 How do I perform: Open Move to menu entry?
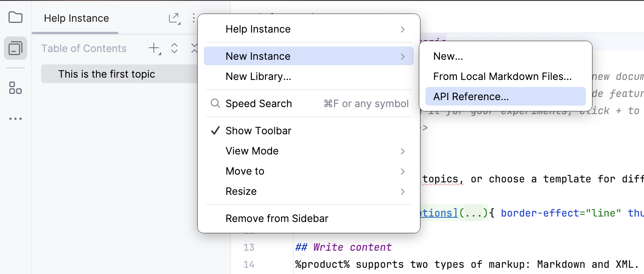click(309, 171)
